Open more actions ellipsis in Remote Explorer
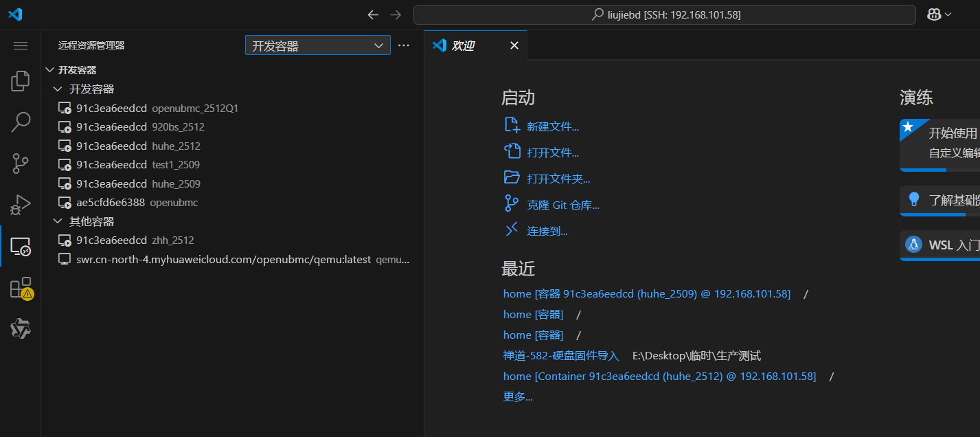 tap(404, 45)
